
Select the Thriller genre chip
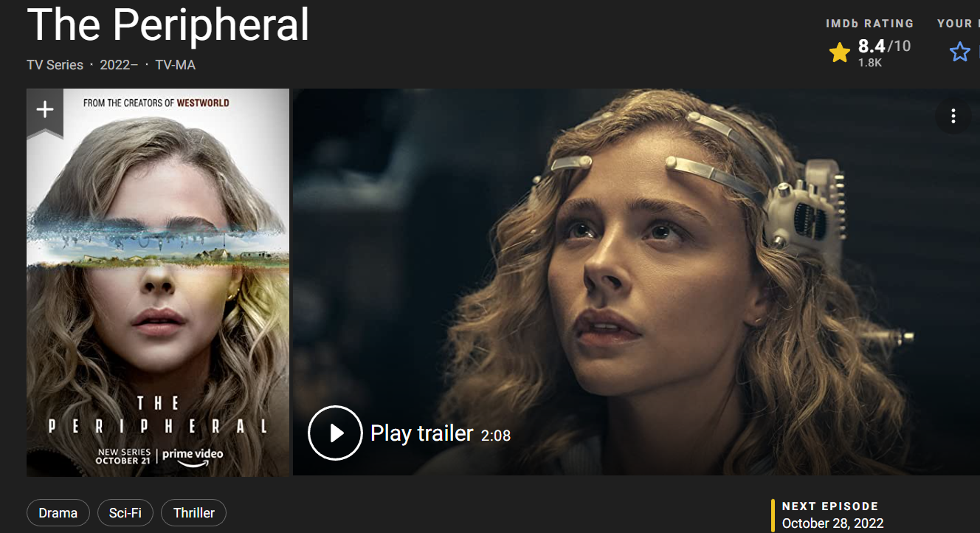tap(194, 513)
